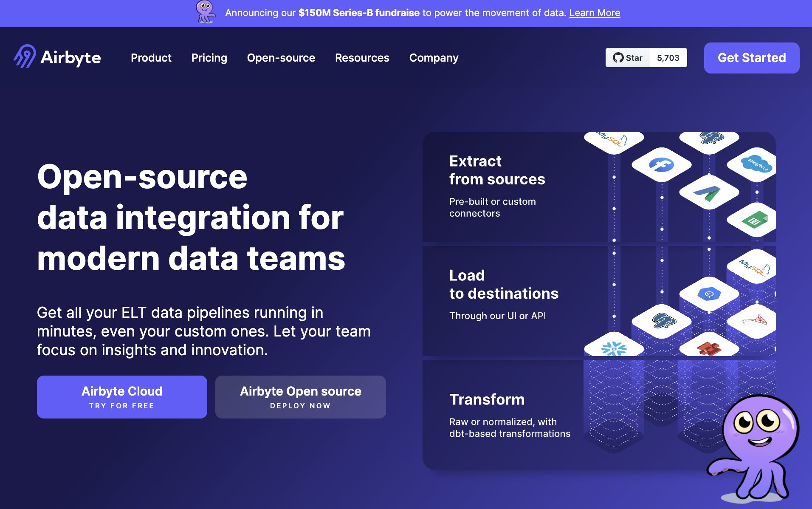Click dbt-based transformations description text

510,427
